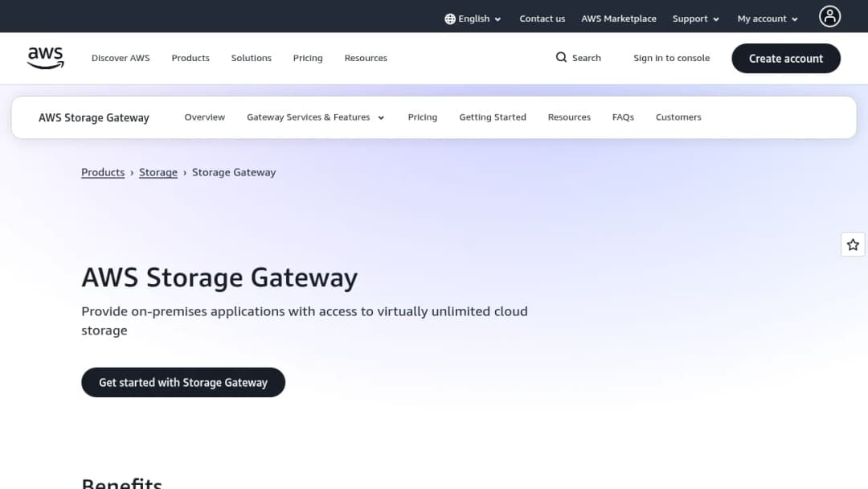Click the AWS logo

coord(45,58)
